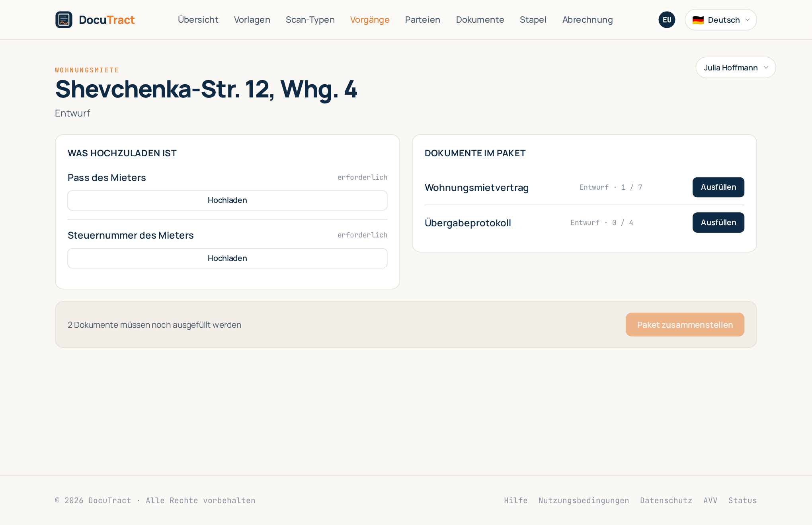
Task: Click 'Pass des Mieters' label
Action: (x=107, y=177)
